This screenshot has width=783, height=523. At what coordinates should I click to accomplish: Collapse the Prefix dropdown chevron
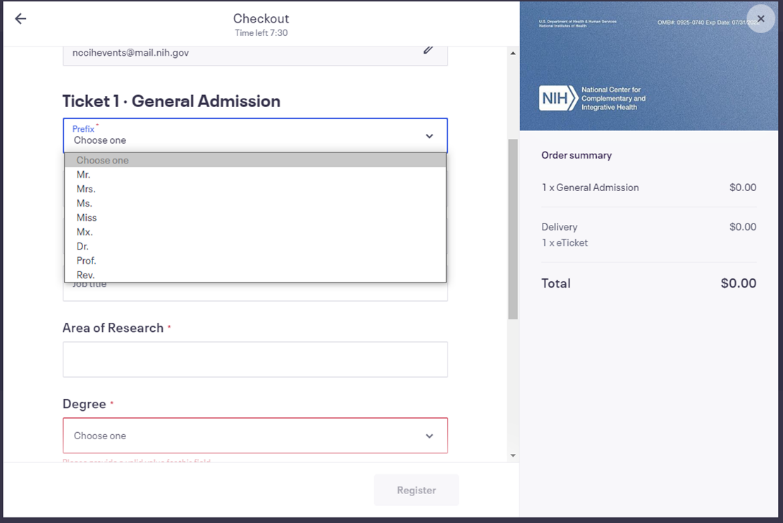pos(429,136)
